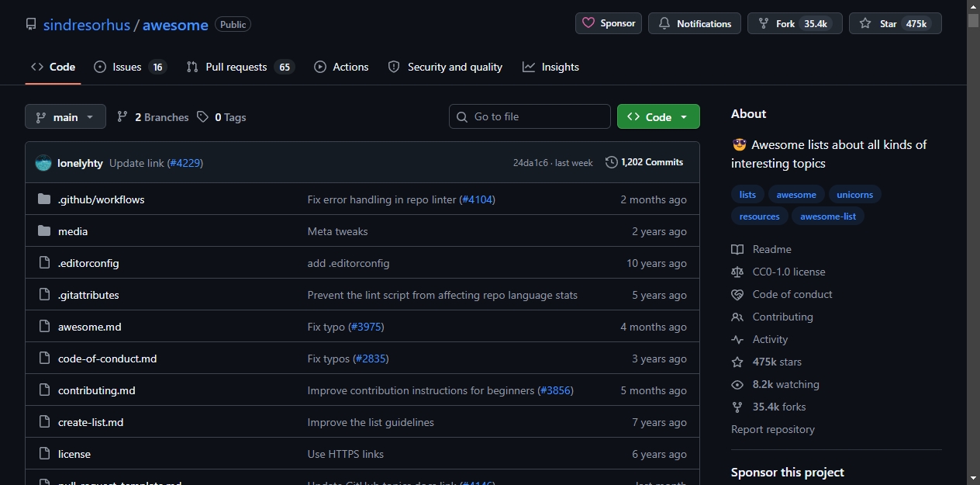Open the awesome repository name link

click(175, 25)
